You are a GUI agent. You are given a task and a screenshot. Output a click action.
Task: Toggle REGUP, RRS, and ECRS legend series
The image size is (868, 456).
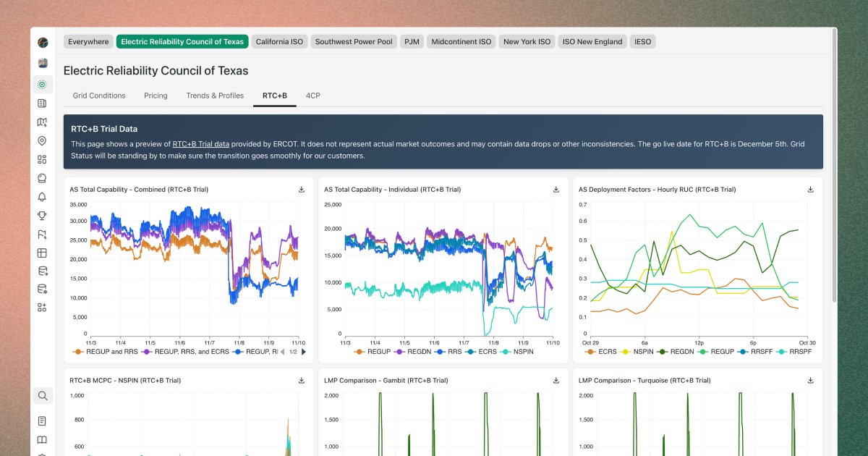185,352
